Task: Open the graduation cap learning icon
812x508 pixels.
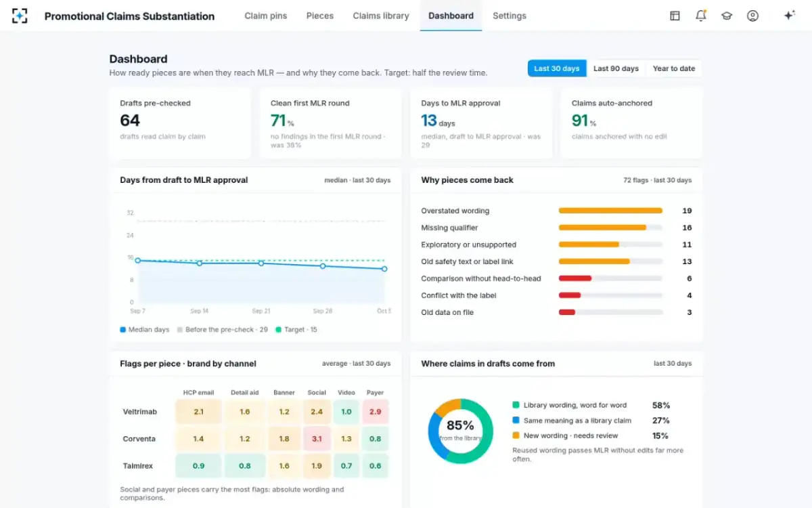Action: pyautogui.click(x=727, y=16)
